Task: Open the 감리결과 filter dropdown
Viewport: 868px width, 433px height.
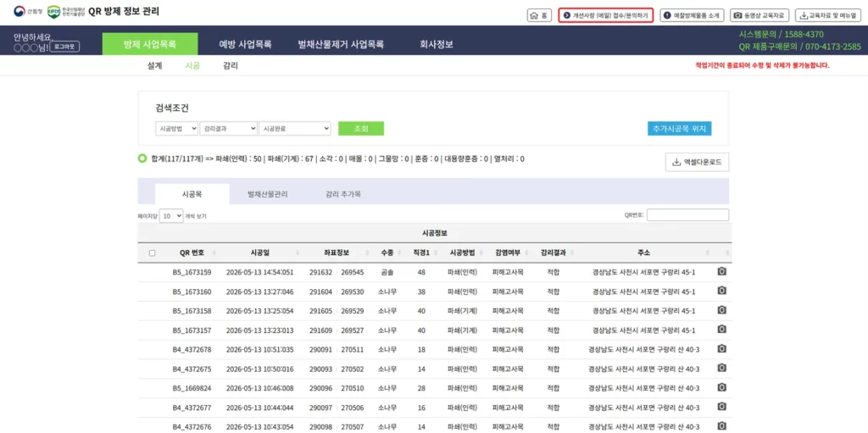Action: point(228,129)
